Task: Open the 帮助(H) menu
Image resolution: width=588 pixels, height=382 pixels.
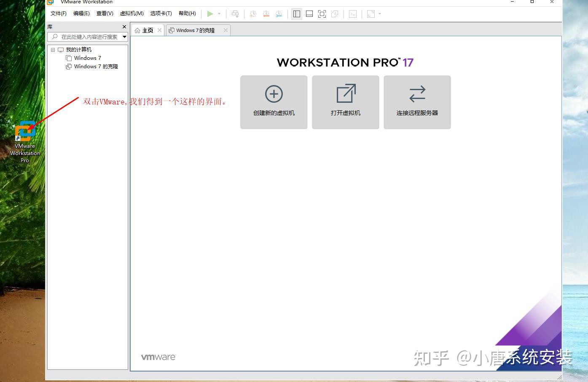Action: tap(187, 13)
